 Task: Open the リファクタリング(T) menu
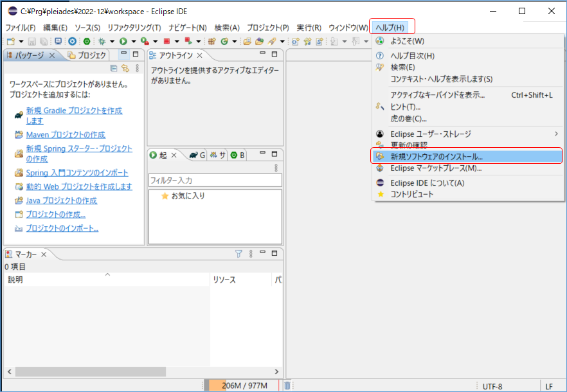[134, 28]
